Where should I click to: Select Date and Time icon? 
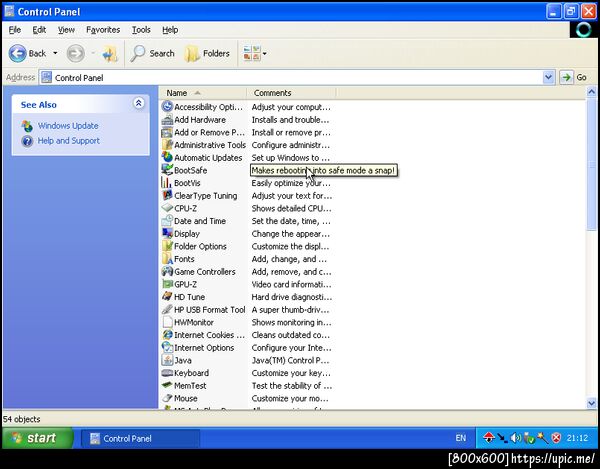[167, 221]
